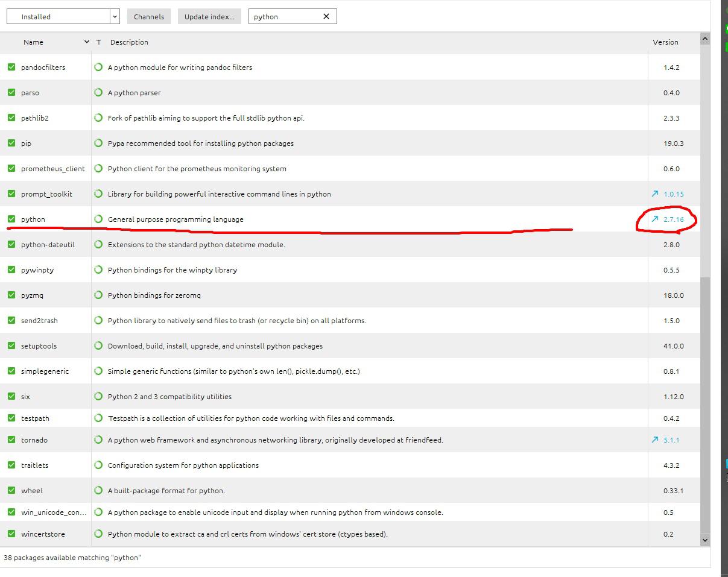Click the prompt_toolkit version link 1.0.15
Viewport: 728px width, 577px height.
click(674, 194)
